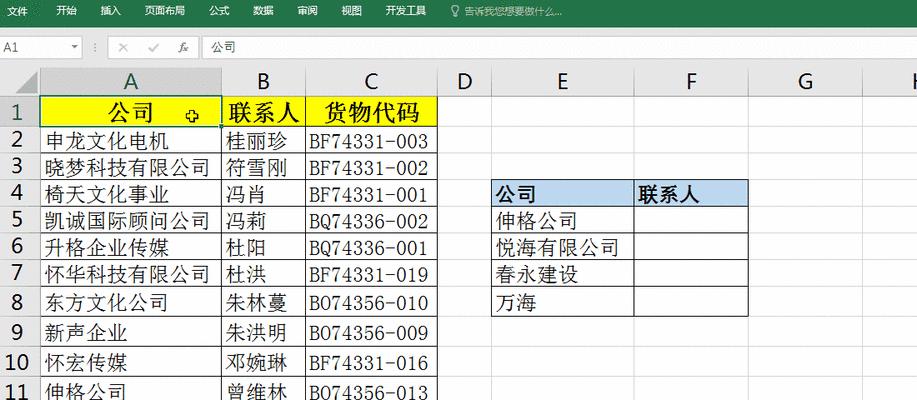Select column F header
The width and height of the screenshot is (917, 400).
691,82
